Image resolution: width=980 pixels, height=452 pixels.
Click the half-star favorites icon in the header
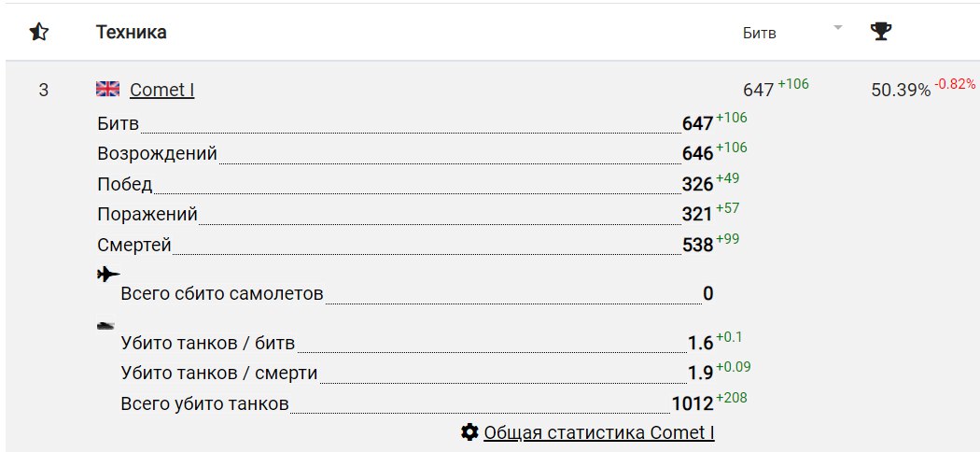coord(39,33)
